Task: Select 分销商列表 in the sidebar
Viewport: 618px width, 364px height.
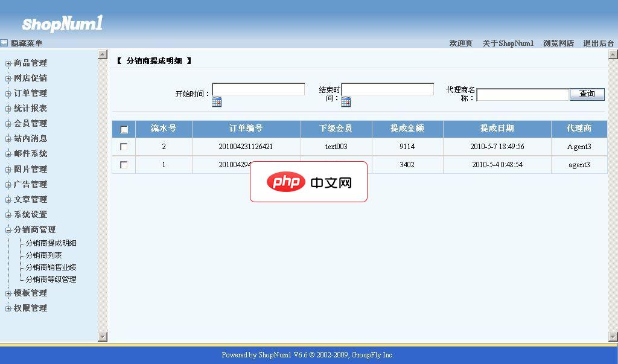Action: click(42, 255)
